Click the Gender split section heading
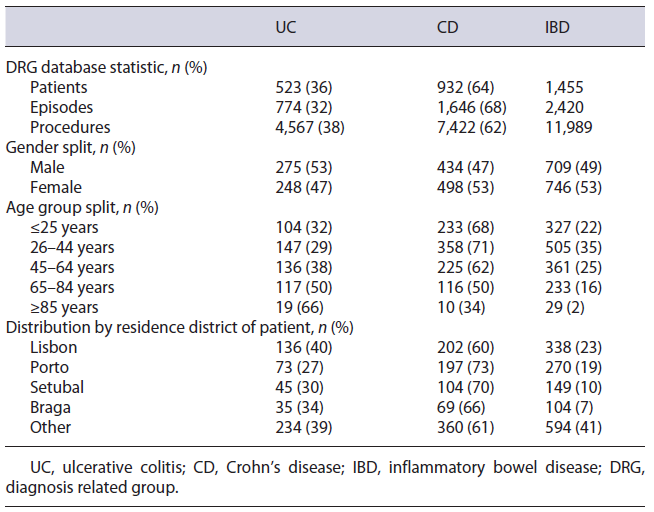This screenshot has width=654, height=512. tap(70, 147)
